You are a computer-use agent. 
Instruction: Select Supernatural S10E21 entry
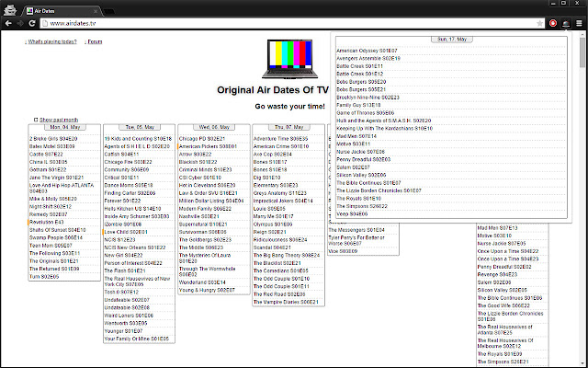pos(203,224)
